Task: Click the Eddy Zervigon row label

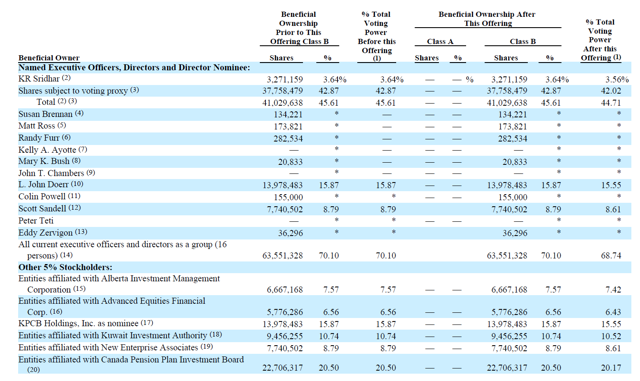Action: click(45, 233)
